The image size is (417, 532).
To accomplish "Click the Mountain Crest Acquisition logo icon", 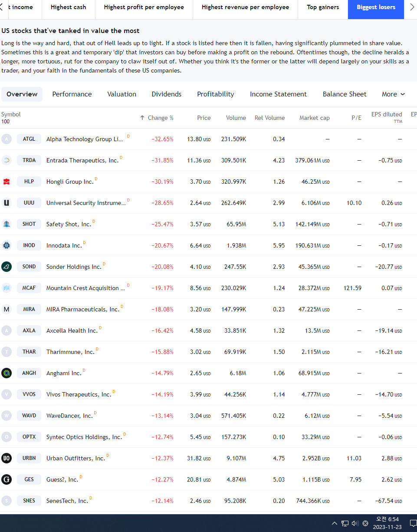I will click(6, 288).
